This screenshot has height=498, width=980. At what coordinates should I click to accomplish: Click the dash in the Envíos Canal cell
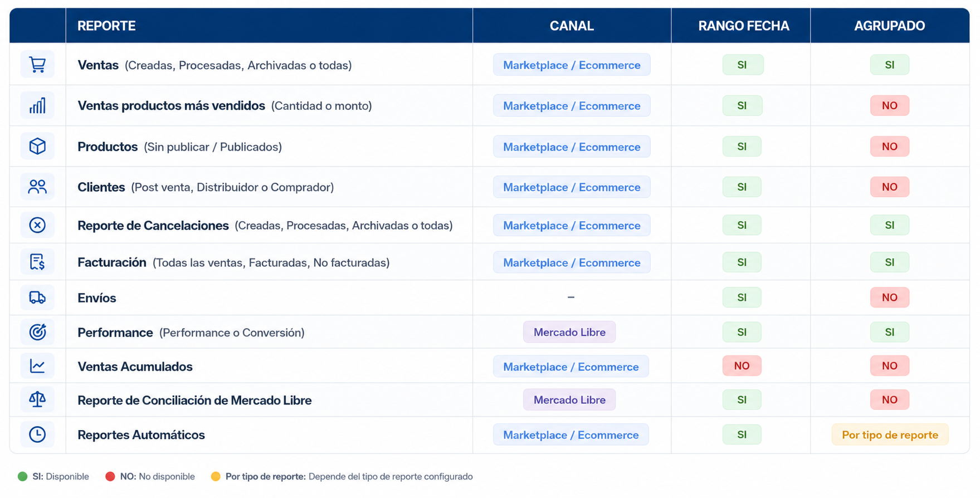571,297
